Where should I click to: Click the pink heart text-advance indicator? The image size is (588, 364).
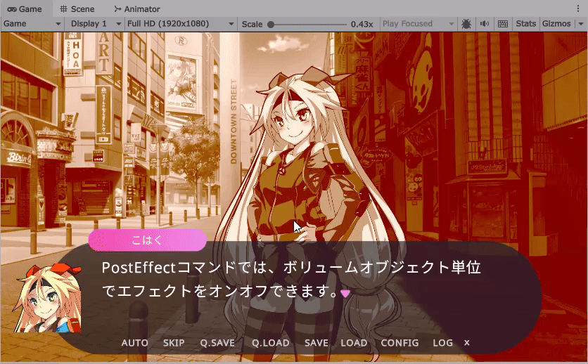coord(345,293)
